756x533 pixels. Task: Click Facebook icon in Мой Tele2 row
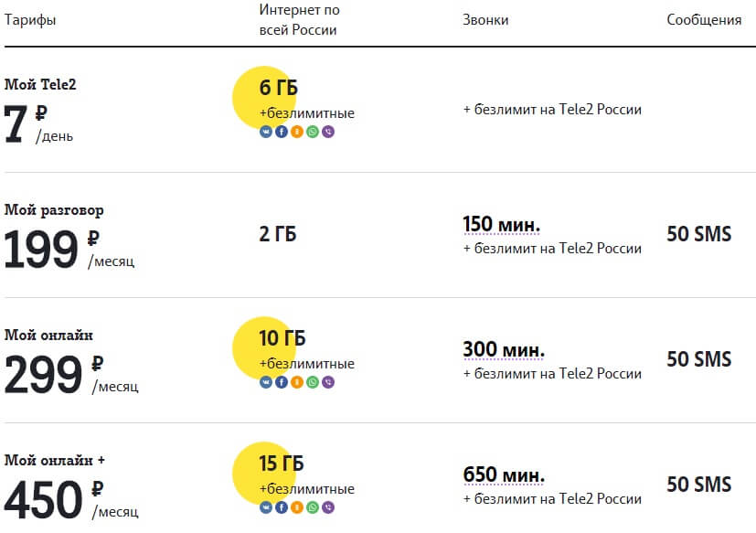tap(282, 132)
